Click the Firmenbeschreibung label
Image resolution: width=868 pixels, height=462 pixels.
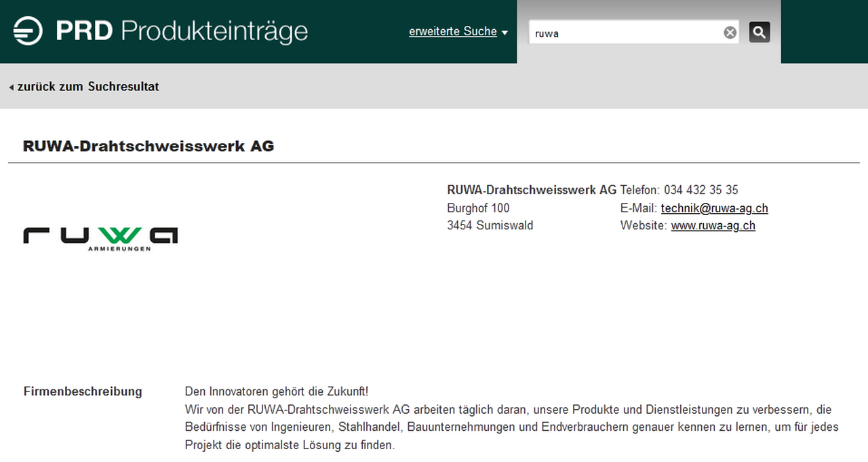pos(83,391)
